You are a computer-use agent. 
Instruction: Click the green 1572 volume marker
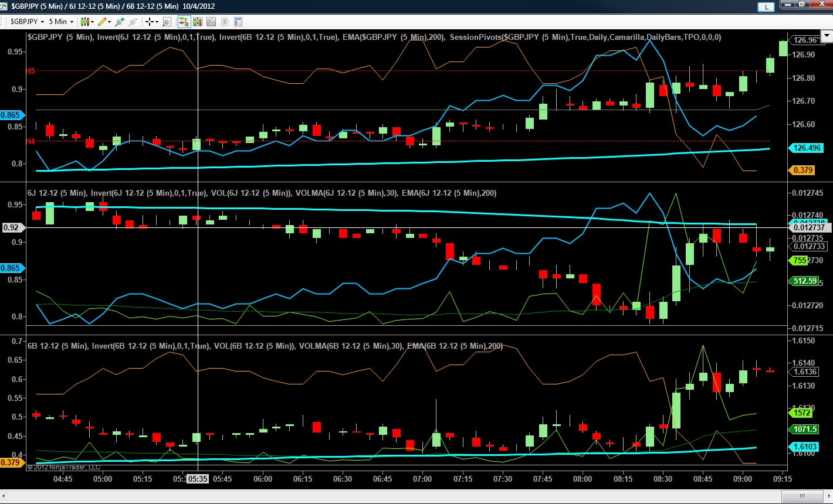click(801, 413)
